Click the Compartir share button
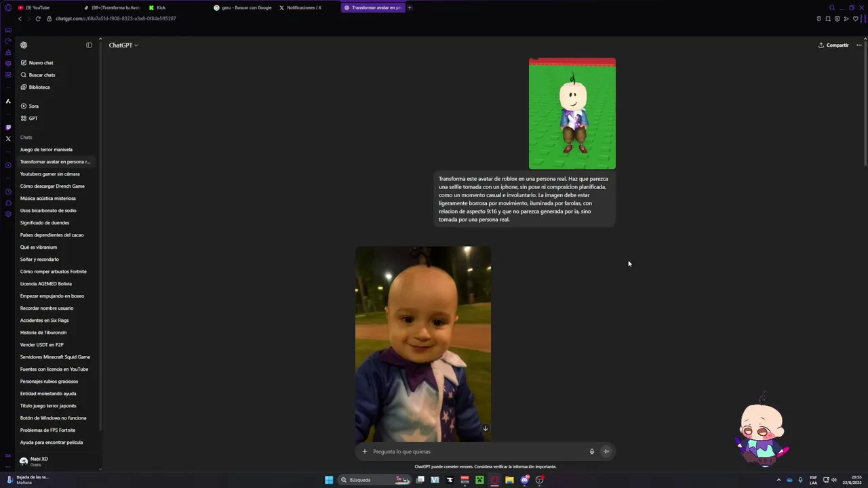Screen dimensions: 868x488 833,45
